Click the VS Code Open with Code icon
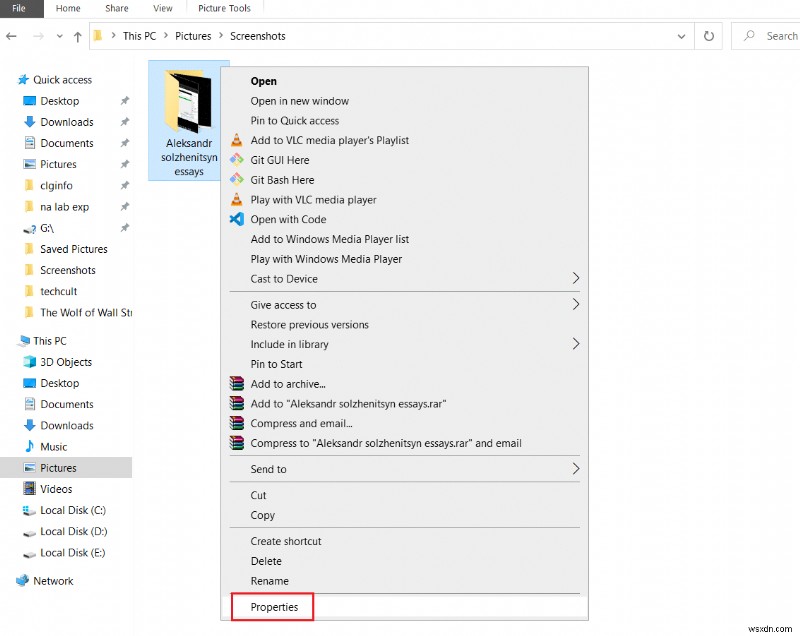800x636 pixels. (x=237, y=219)
